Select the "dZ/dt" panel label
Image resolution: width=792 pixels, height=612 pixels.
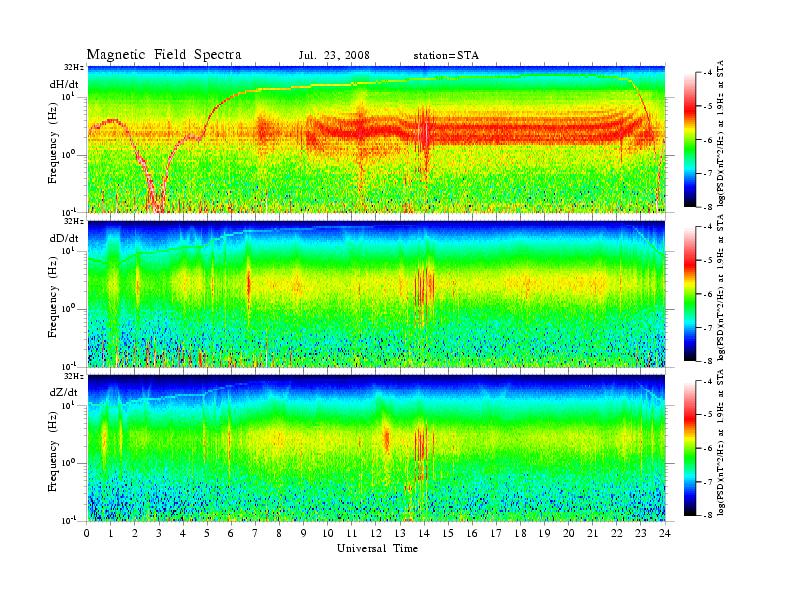[x=64, y=392]
